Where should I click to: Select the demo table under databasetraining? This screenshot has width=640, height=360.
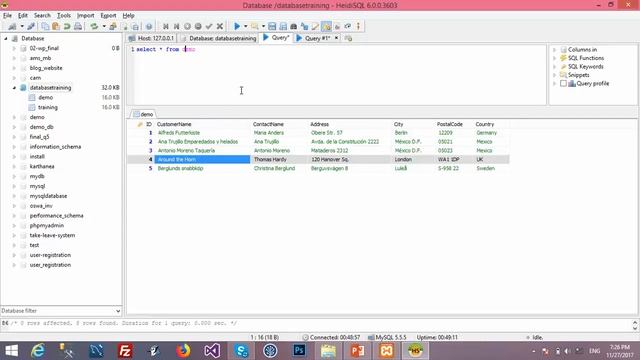pos(46,98)
